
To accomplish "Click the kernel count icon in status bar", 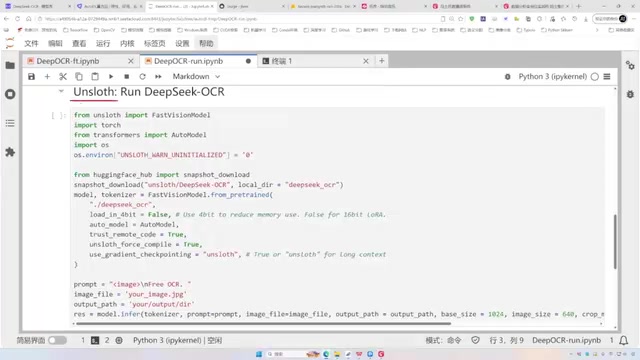I will pyautogui.click(x=119, y=340).
